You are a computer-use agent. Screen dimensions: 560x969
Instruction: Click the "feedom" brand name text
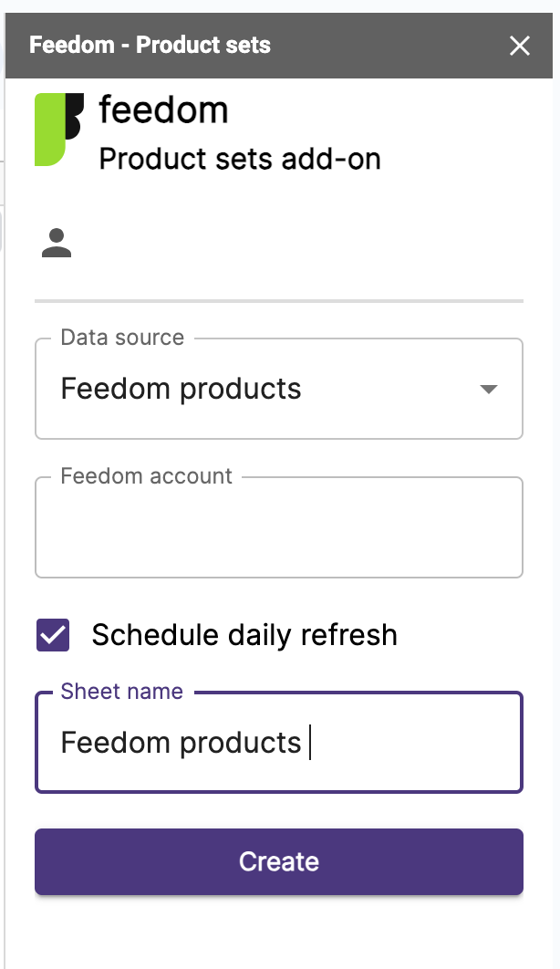coord(163,110)
